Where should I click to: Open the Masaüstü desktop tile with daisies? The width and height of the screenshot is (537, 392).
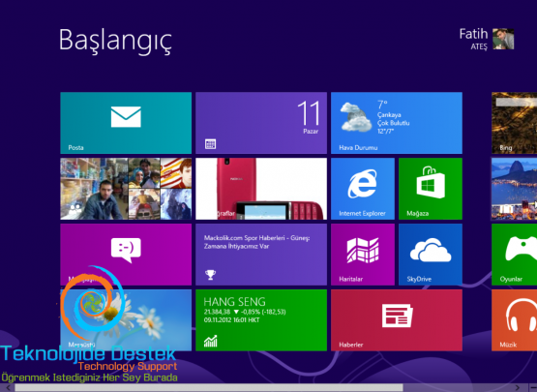126,320
